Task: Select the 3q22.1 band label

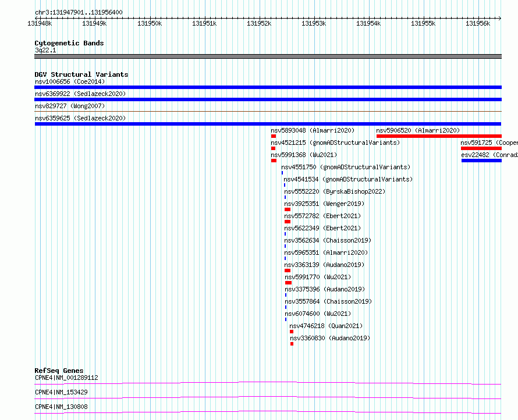Action: [45, 50]
